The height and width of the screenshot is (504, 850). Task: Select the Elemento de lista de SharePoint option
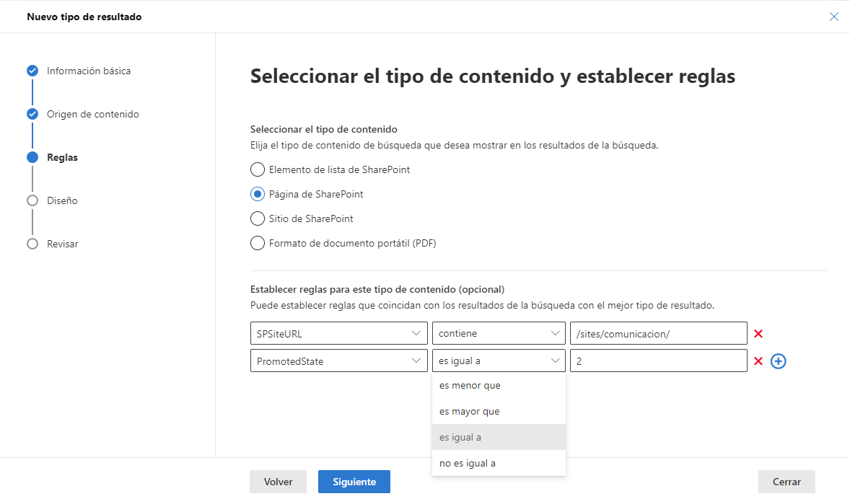pyautogui.click(x=258, y=169)
